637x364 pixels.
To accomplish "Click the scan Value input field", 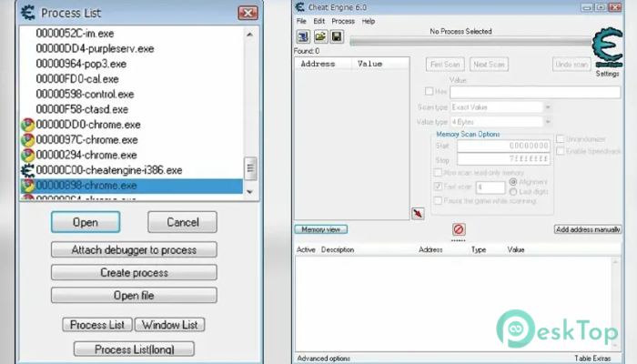I will coord(535,92).
